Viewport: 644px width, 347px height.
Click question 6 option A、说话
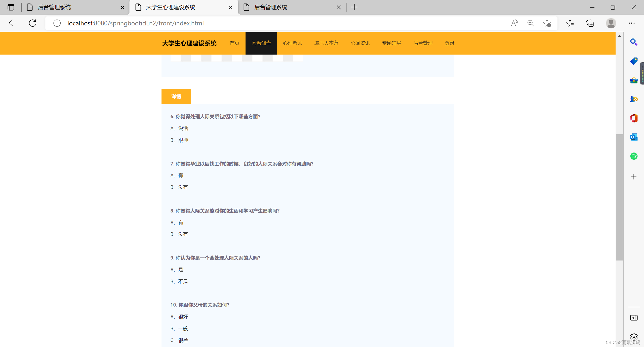pyautogui.click(x=179, y=128)
